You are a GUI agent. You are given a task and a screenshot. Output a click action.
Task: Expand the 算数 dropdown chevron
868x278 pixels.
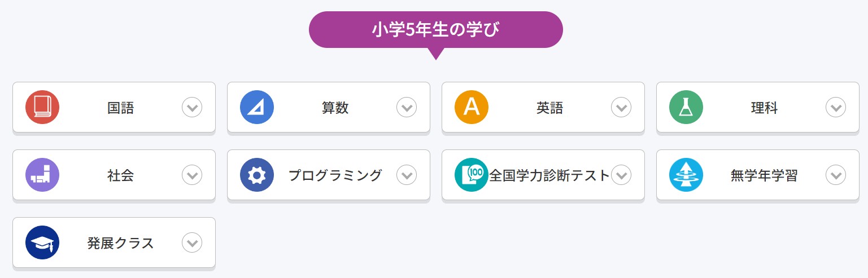point(407,107)
